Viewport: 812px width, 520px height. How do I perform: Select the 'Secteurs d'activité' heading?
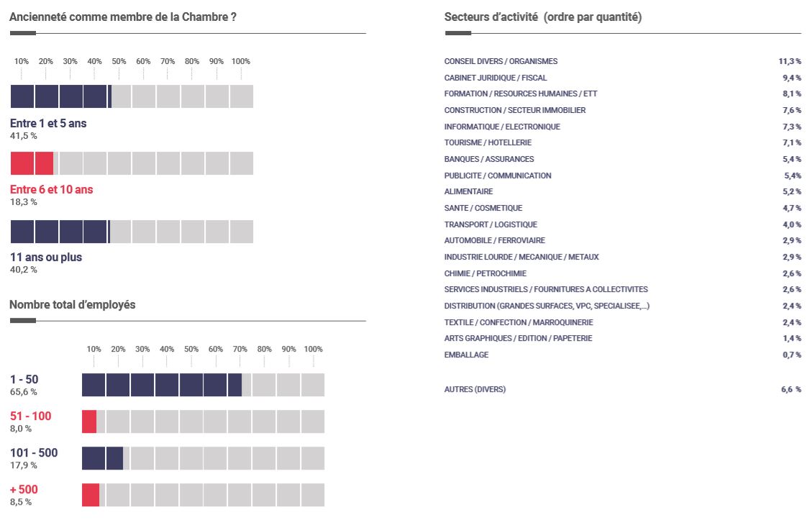(543, 17)
